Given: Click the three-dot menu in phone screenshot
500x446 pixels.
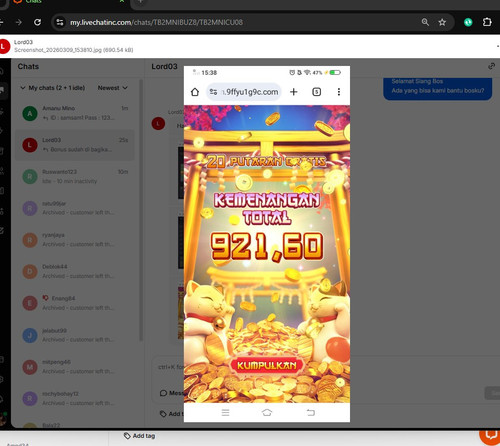Looking at the screenshot, I should (x=339, y=92).
